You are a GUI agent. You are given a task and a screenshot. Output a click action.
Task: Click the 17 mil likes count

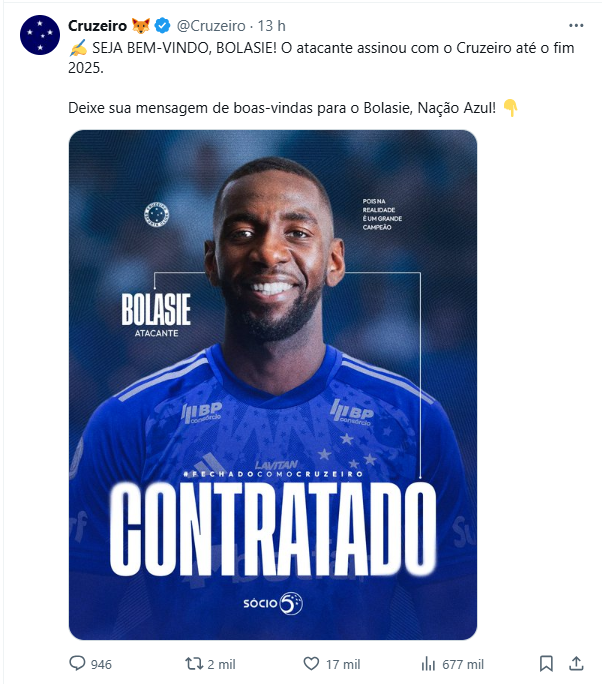(343, 664)
